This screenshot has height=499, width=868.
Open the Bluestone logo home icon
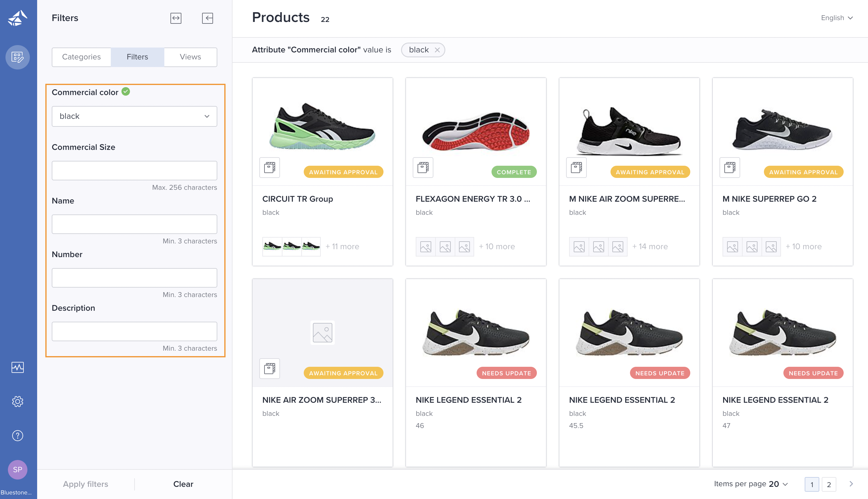17,18
